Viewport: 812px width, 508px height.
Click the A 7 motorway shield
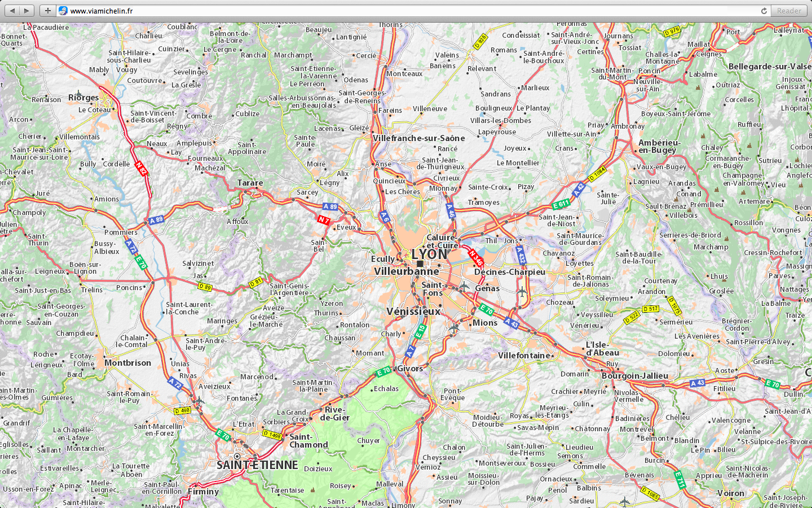(x=411, y=351)
